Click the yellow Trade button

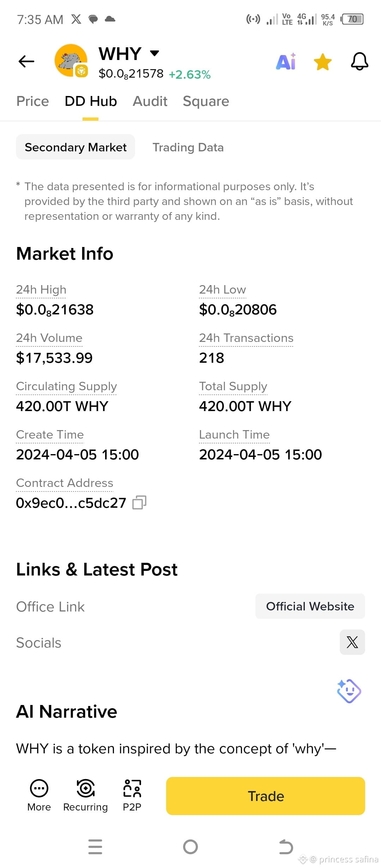click(x=266, y=796)
